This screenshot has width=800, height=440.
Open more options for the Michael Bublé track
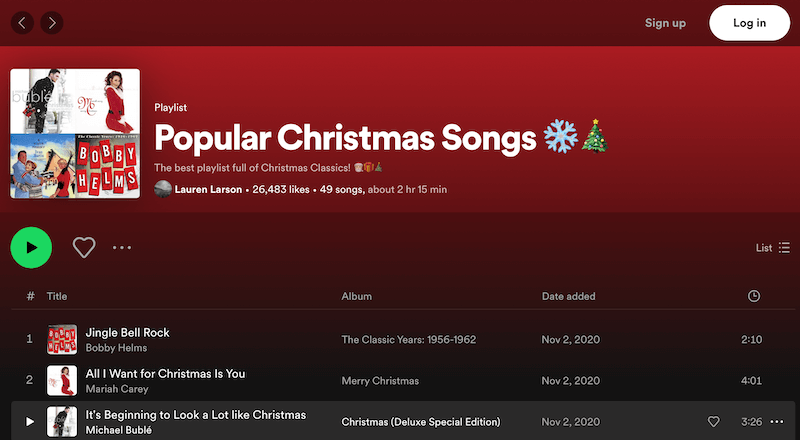pos(777,422)
